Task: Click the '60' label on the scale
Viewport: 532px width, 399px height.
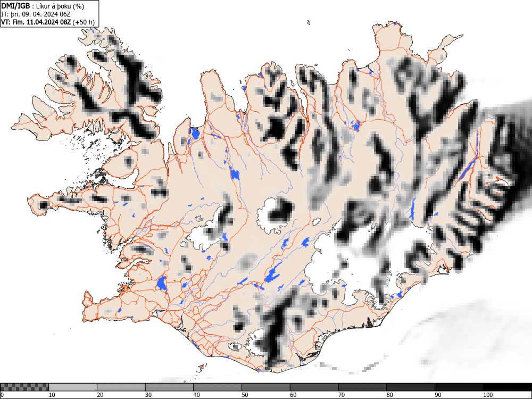Action: coord(293,395)
